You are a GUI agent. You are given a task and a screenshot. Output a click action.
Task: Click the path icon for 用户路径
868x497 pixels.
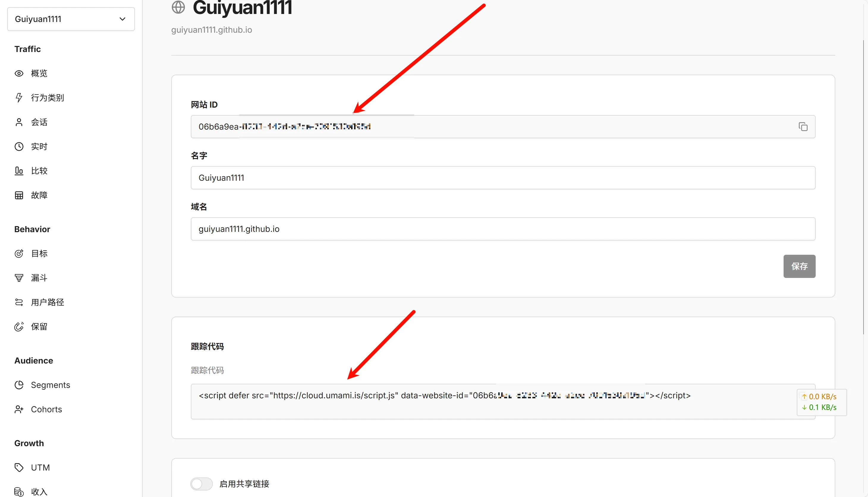point(19,302)
